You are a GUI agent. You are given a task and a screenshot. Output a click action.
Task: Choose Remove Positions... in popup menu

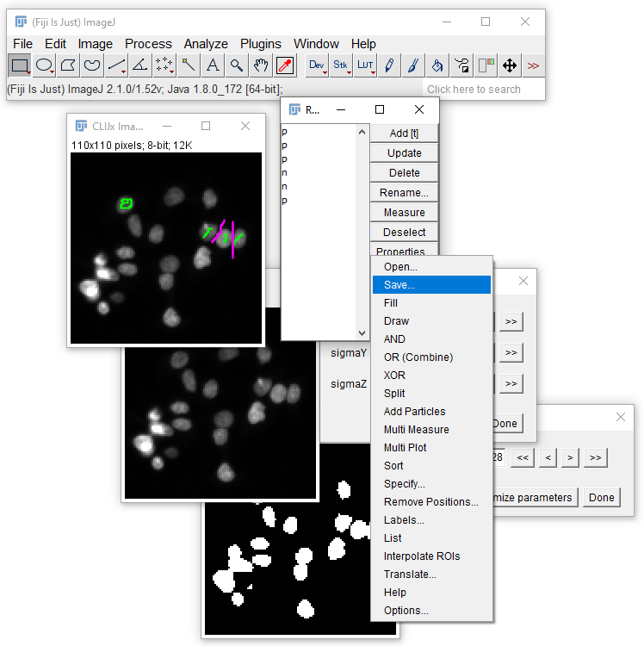click(x=431, y=502)
